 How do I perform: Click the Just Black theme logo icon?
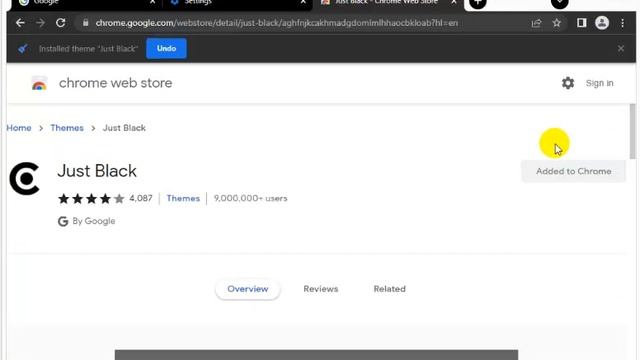pos(24,178)
